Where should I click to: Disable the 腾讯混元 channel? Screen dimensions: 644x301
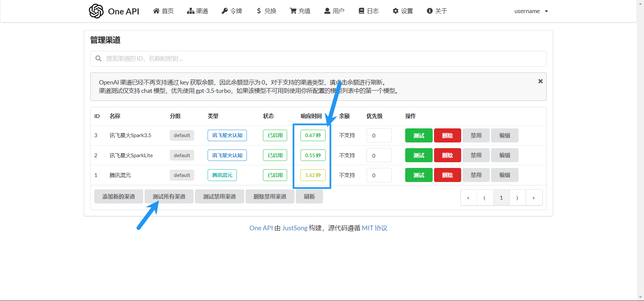(476, 175)
